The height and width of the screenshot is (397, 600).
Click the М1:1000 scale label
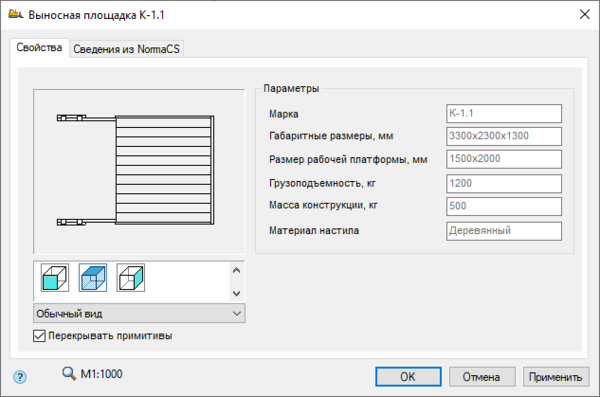(x=101, y=374)
